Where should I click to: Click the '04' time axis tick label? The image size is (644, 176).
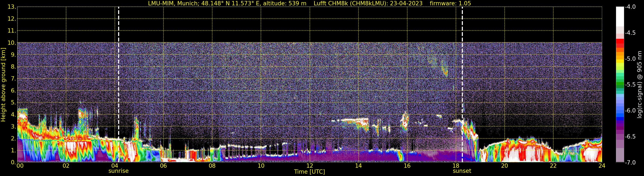[x=115, y=166]
